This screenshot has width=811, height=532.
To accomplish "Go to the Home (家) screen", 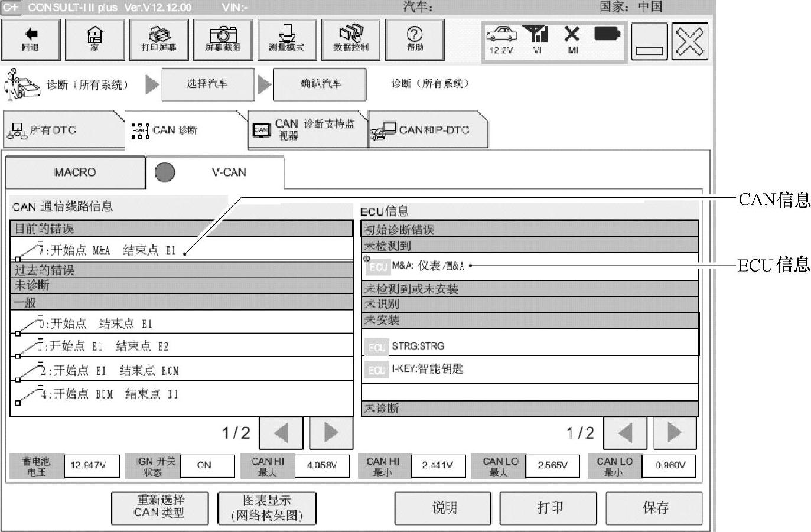I will pos(95,40).
